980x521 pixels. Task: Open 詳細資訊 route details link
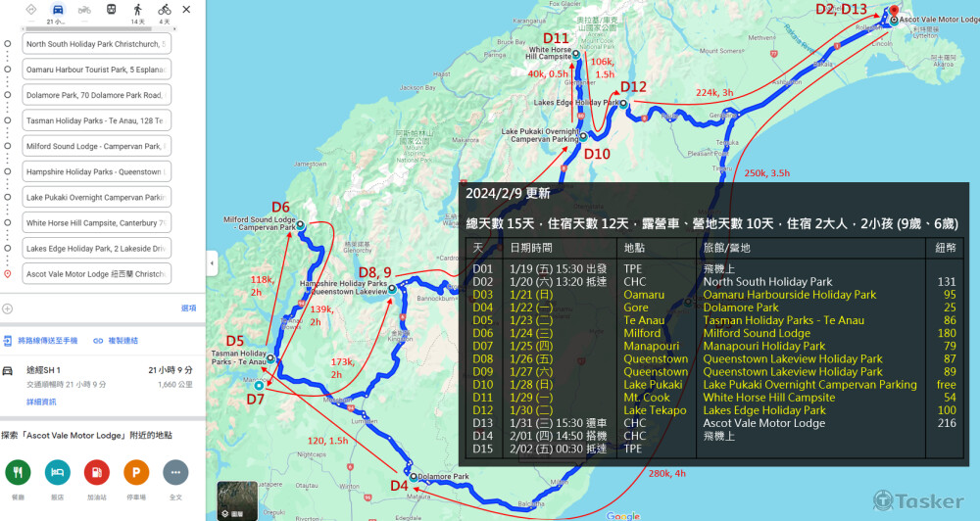tap(41, 402)
